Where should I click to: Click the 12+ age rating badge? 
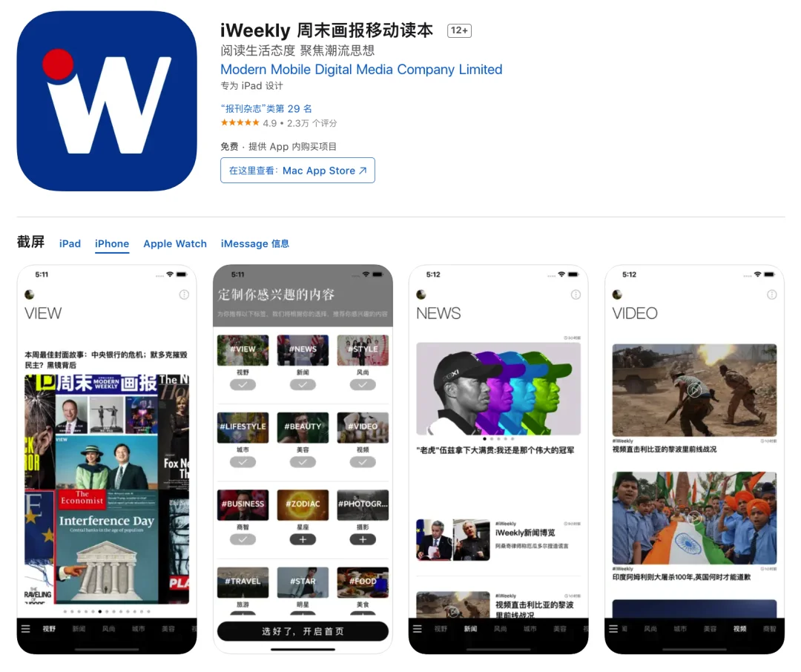click(x=458, y=30)
